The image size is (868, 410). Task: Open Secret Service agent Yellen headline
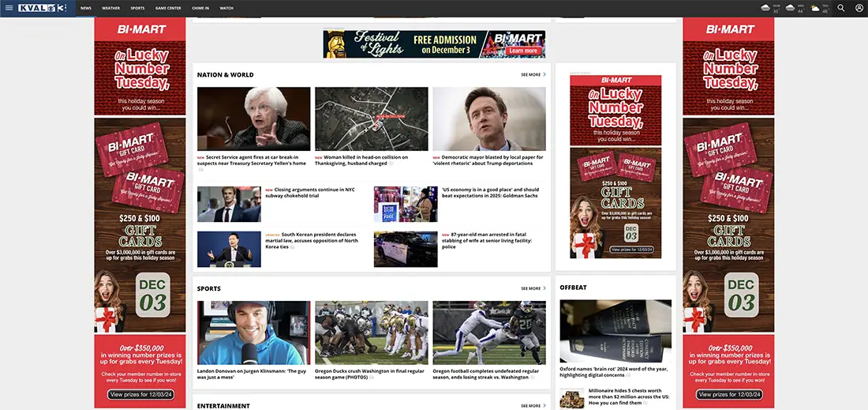click(252, 160)
